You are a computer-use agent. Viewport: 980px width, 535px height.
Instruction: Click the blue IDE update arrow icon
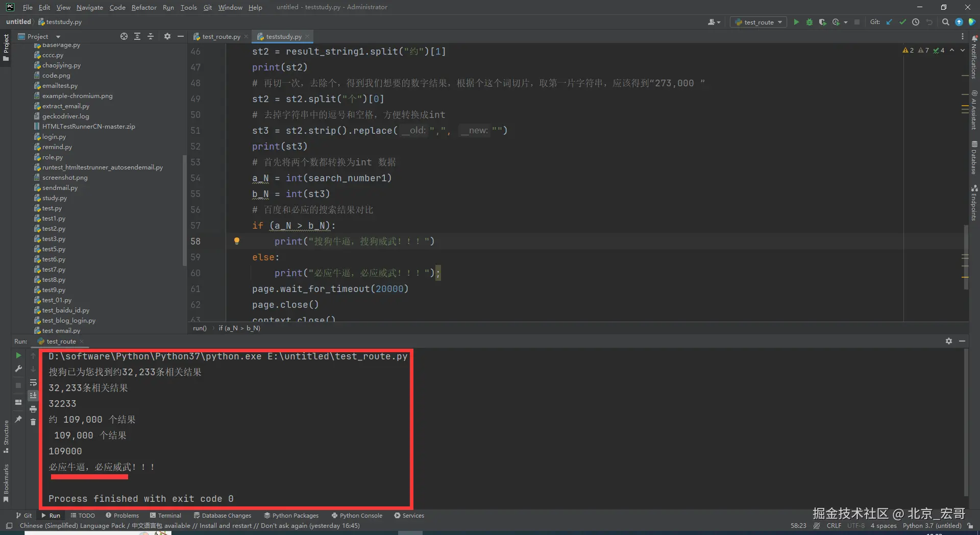pos(959,22)
